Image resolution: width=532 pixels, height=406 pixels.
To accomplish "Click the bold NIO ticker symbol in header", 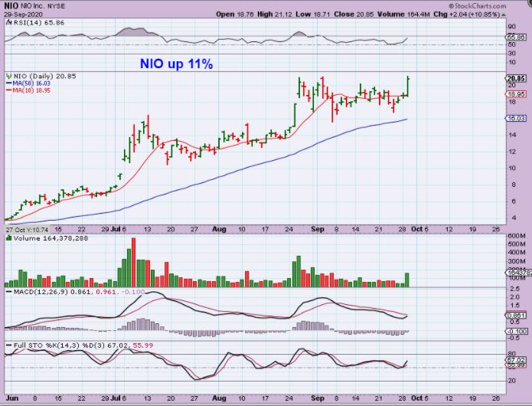I will pos(11,6).
